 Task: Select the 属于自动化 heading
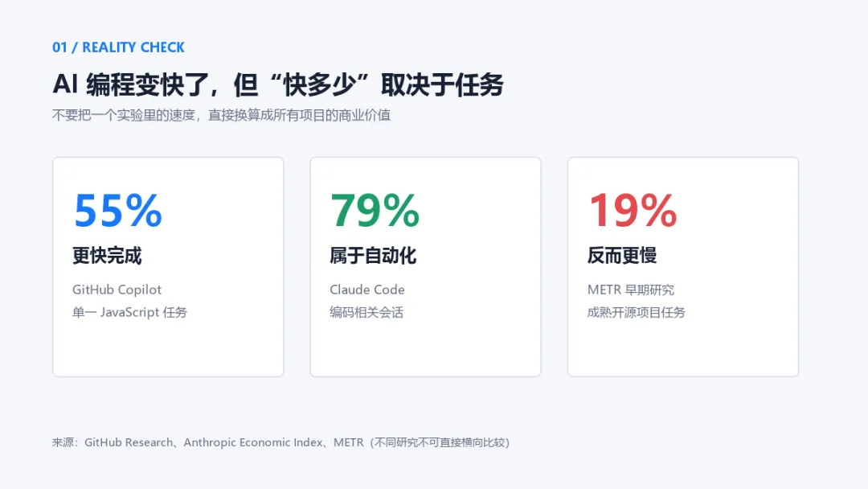[373, 256]
